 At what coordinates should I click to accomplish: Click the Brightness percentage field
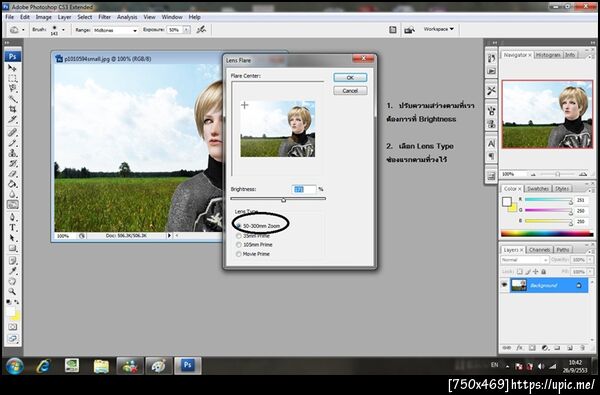point(304,189)
